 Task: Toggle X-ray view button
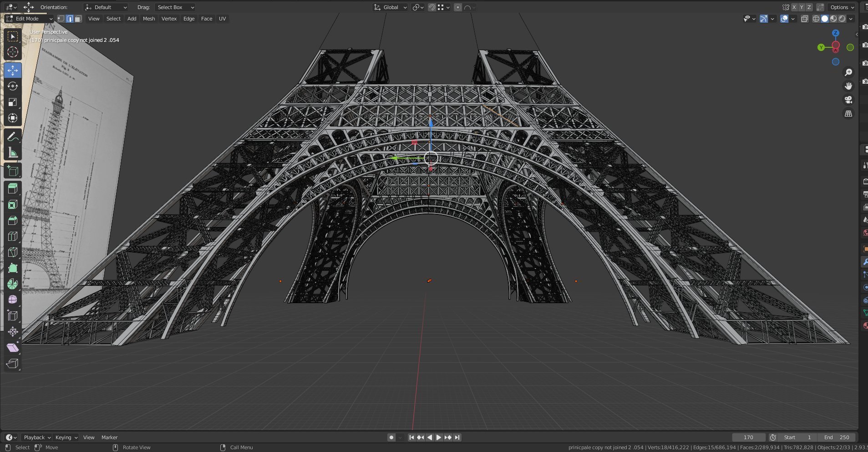point(805,19)
